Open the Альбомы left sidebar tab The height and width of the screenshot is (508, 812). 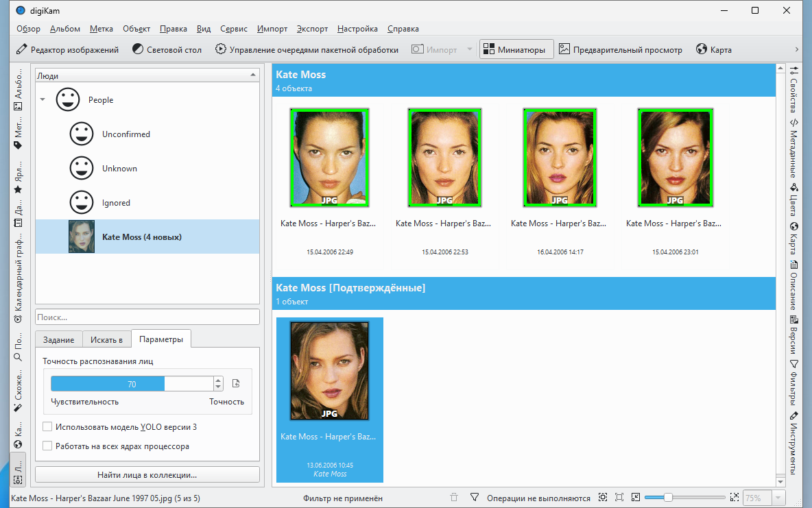tap(18, 91)
